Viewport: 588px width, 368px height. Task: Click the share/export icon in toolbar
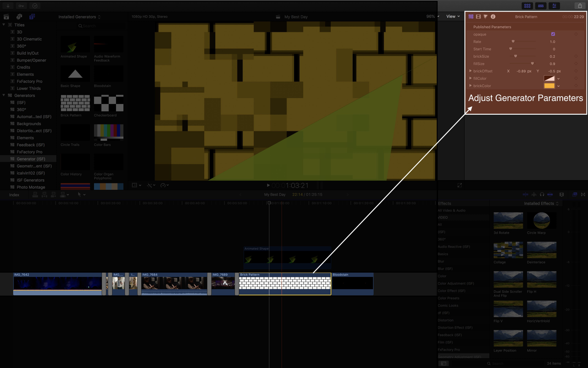[580, 5]
